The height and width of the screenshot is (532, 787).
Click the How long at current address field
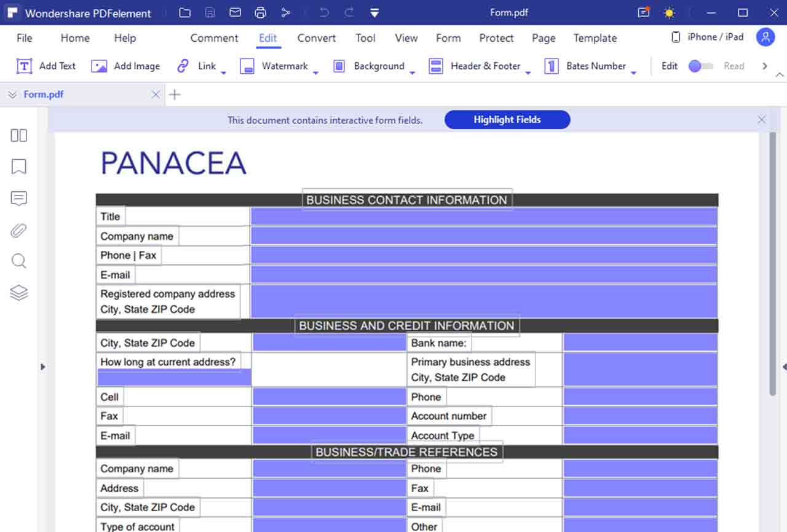[175, 378]
